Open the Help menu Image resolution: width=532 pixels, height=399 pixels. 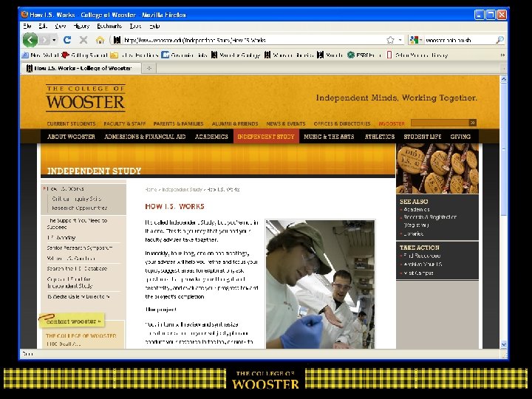point(154,26)
